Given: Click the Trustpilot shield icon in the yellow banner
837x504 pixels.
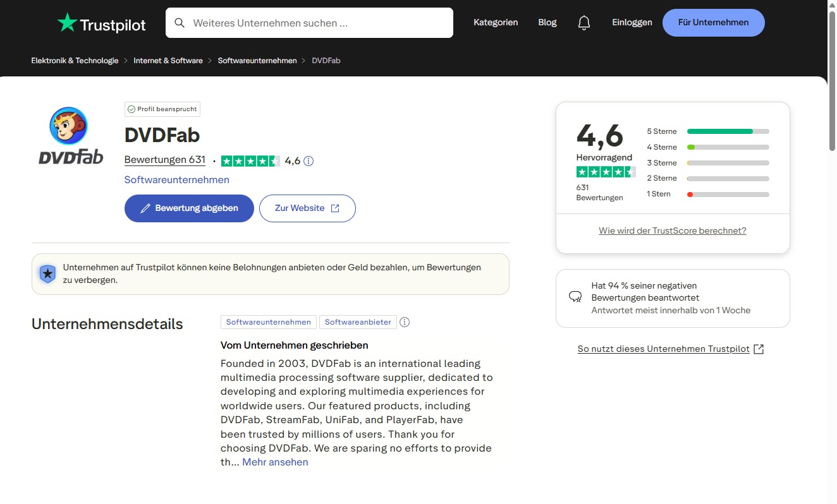Looking at the screenshot, I should (47, 273).
